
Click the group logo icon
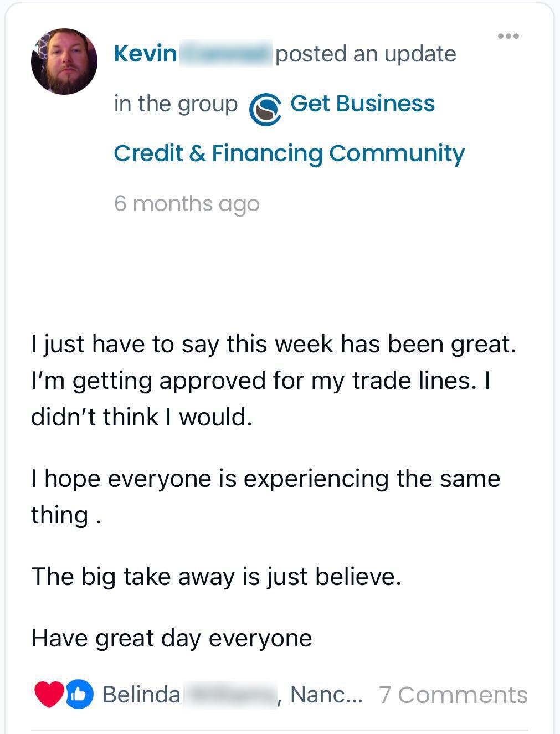(x=265, y=109)
